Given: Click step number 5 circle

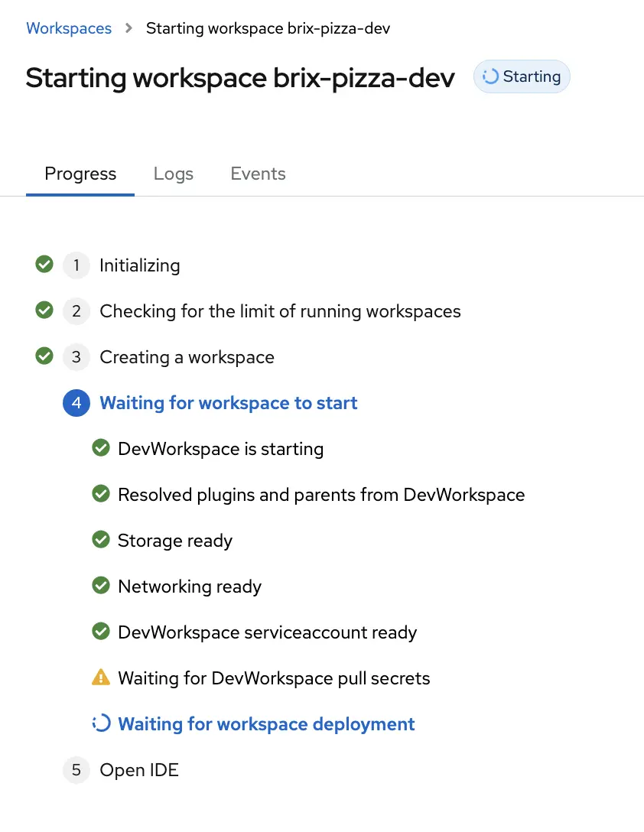Looking at the screenshot, I should [x=76, y=770].
